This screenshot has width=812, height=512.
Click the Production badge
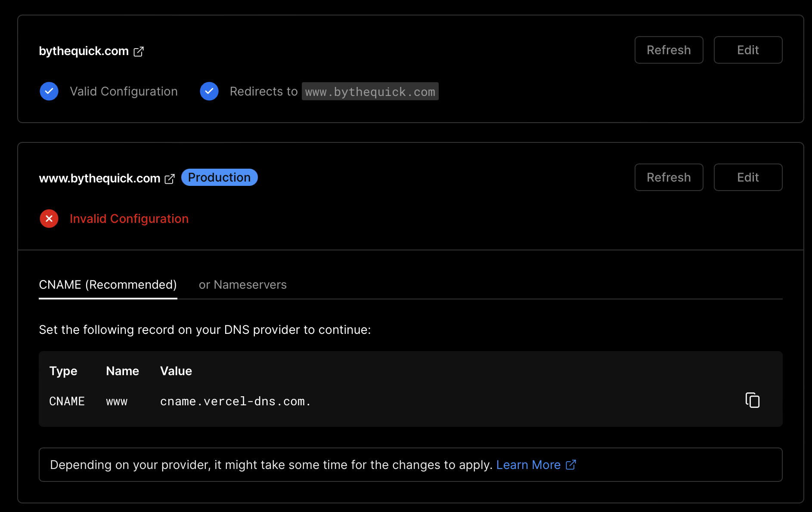point(219,177)
